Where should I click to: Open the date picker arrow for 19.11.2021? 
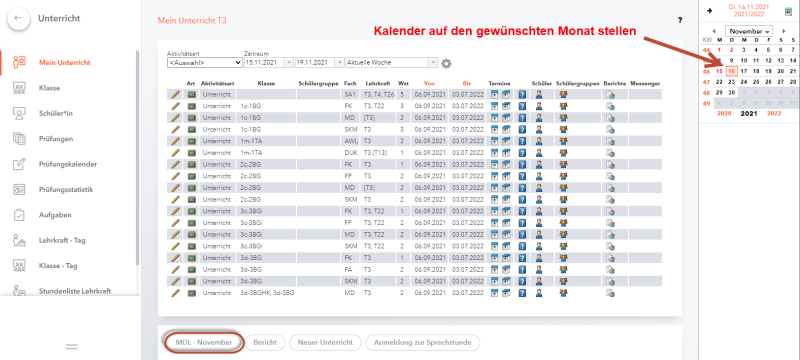(x=340, y=62)
